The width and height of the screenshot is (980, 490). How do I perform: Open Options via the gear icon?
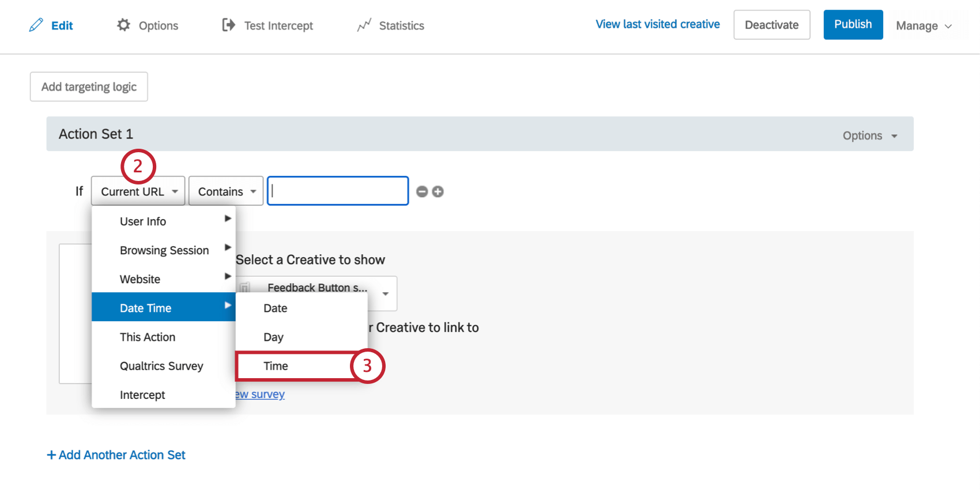click(124, 25)
